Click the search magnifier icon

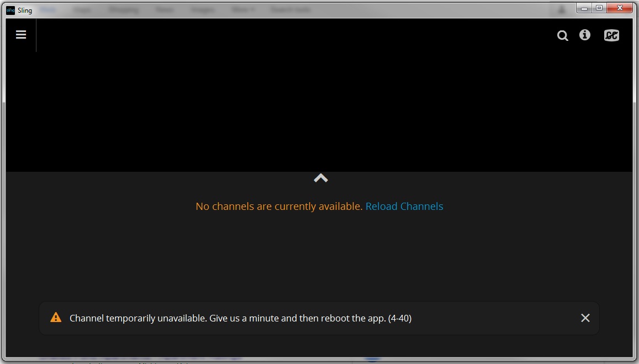point(562,36)
